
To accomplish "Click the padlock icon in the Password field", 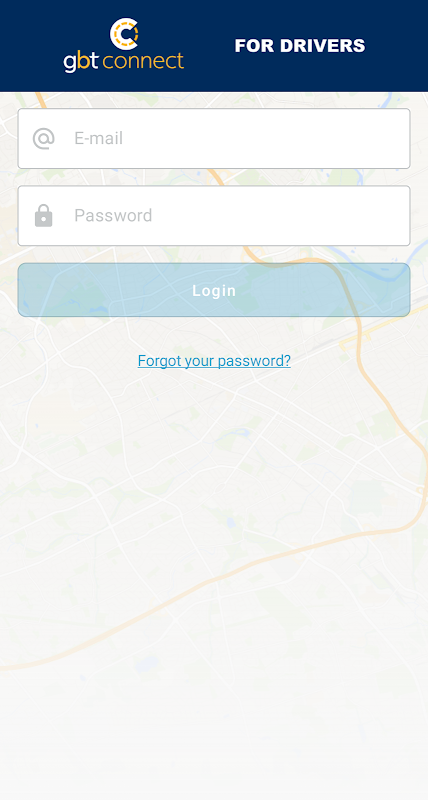I will [x=43, y=215].
